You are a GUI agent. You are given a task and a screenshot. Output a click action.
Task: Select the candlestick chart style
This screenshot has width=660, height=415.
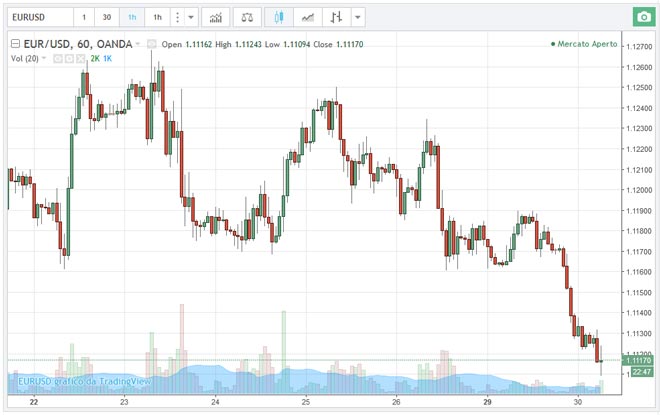(x=280, y=18)
